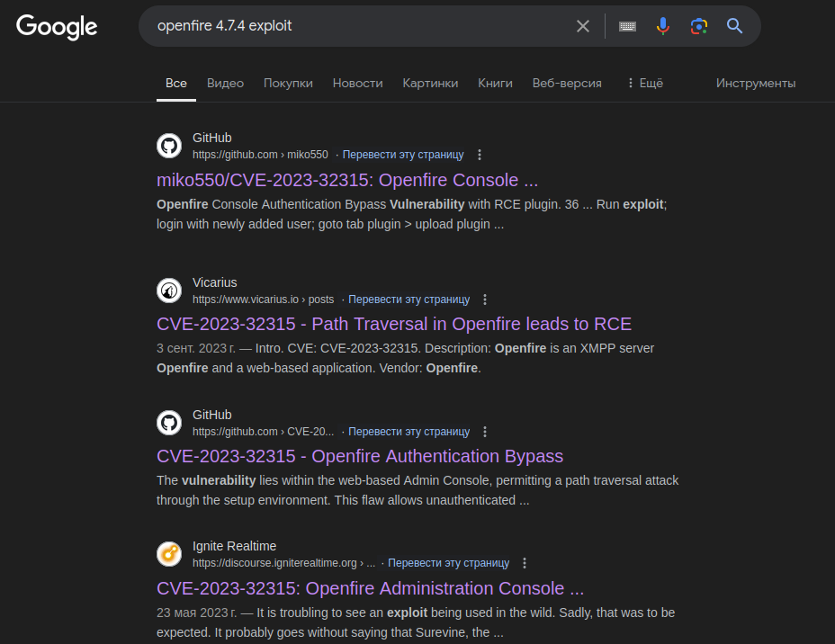This screenshot has width=835, height=644.
Task: Translate the github.com CVE-20... page
Action: tap(409, 431)
